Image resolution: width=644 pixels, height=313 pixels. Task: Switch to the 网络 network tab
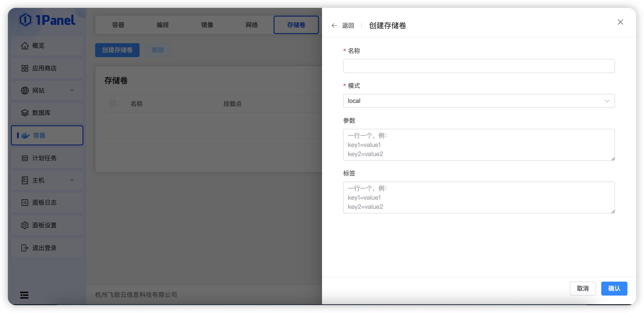(x=252, y=25)
